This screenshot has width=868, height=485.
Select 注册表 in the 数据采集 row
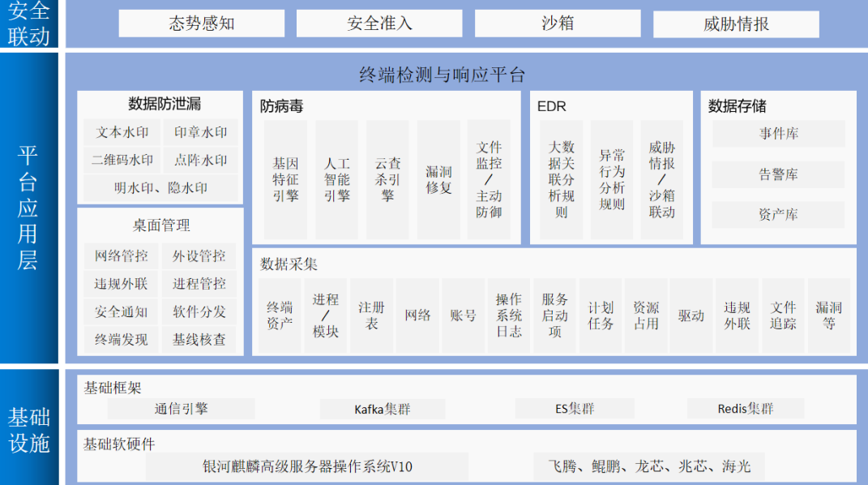click(371, 315)
